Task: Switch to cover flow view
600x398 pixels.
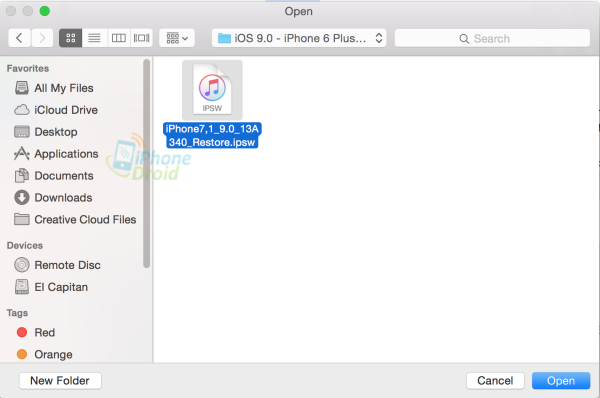Action: click(x=141, y=38)
